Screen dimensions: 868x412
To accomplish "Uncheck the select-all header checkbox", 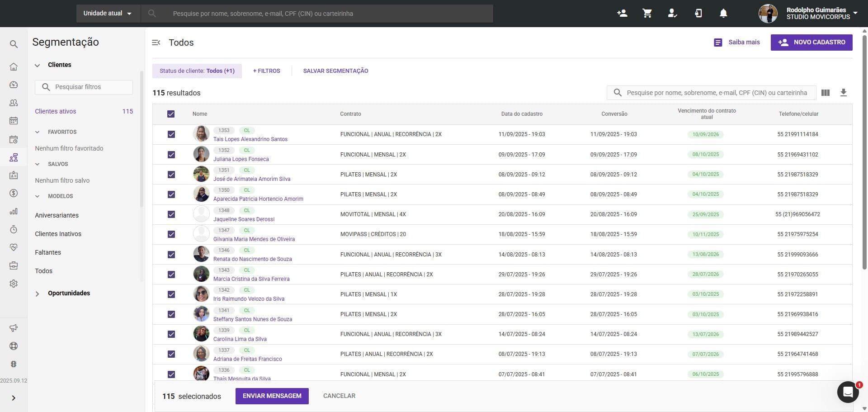I will 171,114.
